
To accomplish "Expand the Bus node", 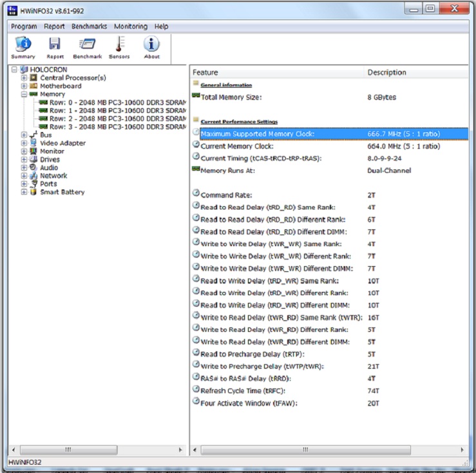I will click(x=24, y=135).
